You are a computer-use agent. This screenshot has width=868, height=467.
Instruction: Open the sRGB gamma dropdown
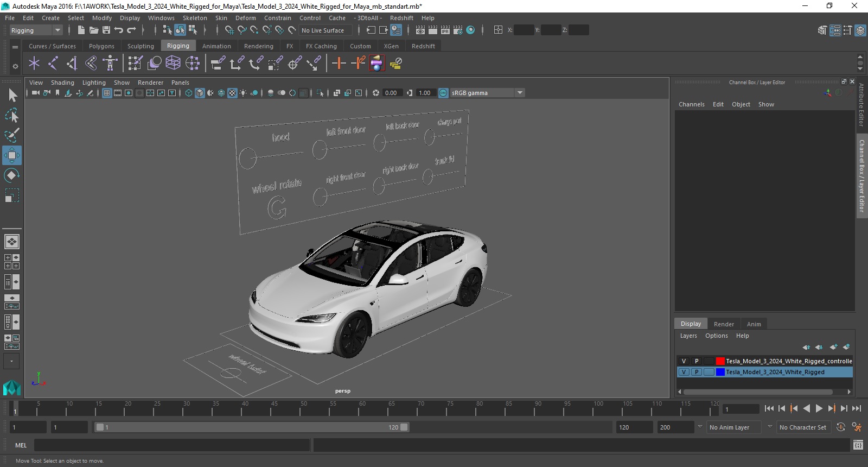click(x=520, y=93)
